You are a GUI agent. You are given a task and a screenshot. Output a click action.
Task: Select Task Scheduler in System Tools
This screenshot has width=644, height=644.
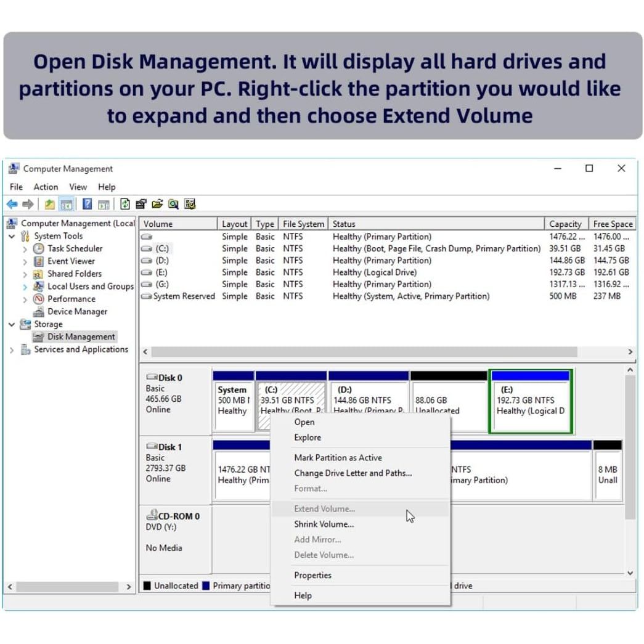pos(75,248)
